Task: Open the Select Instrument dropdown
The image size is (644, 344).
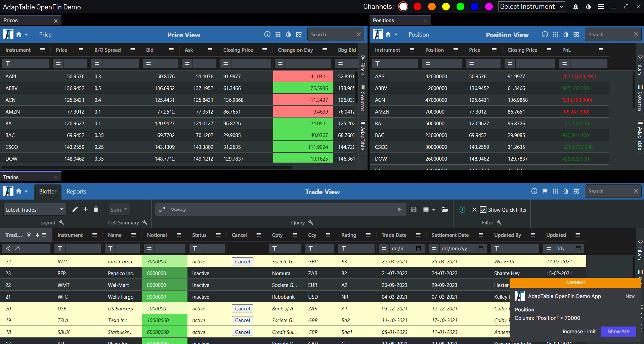Action: click(531, 6)
